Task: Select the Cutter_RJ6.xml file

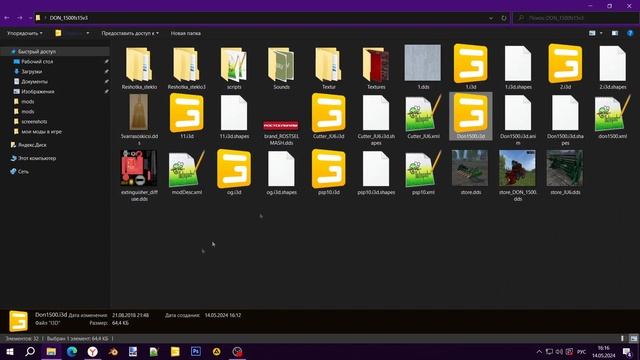Action: (x=423, y=117)
